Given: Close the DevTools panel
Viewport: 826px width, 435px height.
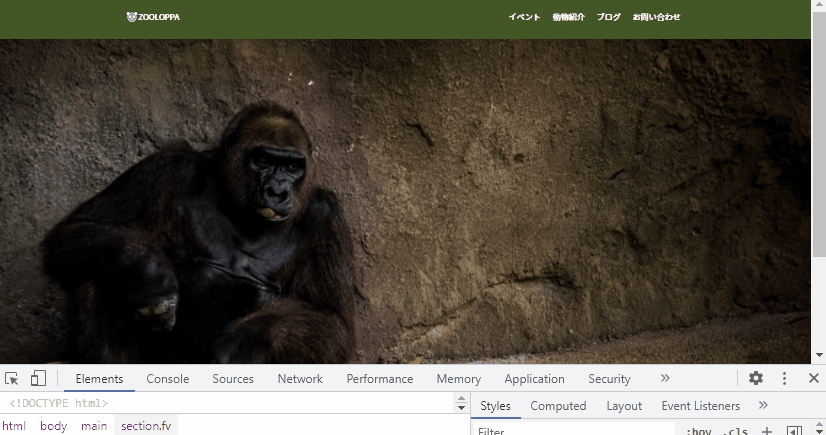Looking at the screenshot, I should click(813, 378).
